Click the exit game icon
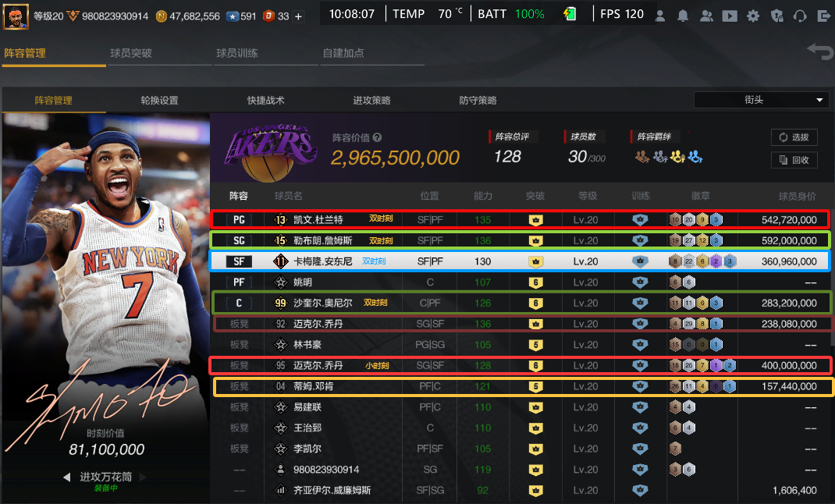Image resolution: width=835 pixels, height=504 pixels. point(823,16)
